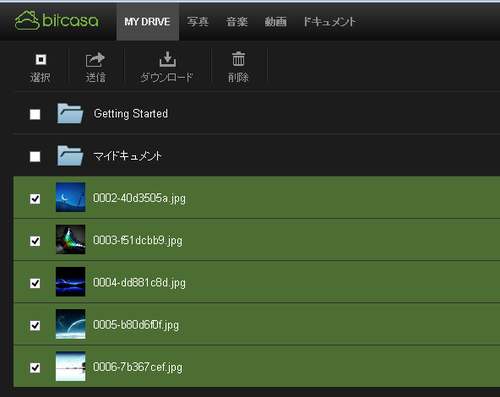Open the MY DRIVE tab

[147, 22]
